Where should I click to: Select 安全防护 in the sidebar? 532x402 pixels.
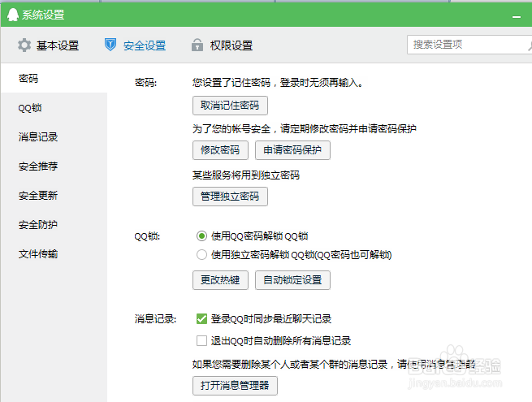(54, 225)
